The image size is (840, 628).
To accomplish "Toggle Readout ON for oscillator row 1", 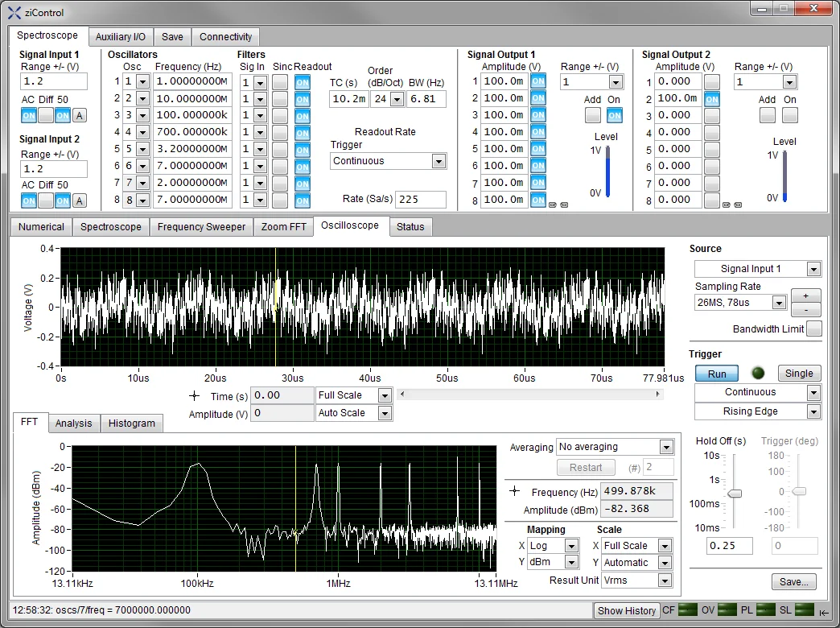I will 303,83.
